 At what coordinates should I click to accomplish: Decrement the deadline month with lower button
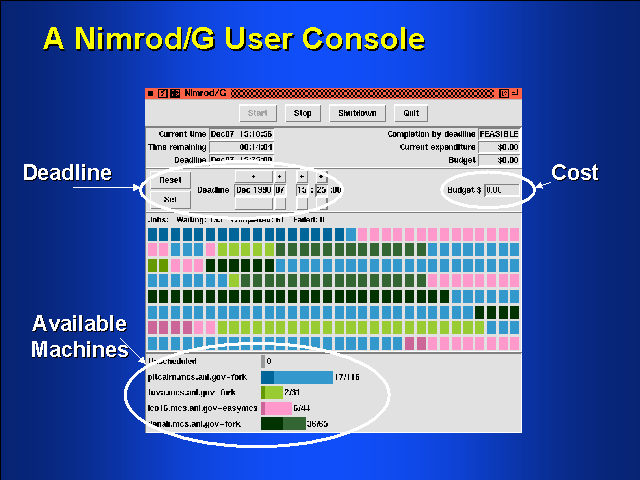pyautogui.click(x=253, y=203)
